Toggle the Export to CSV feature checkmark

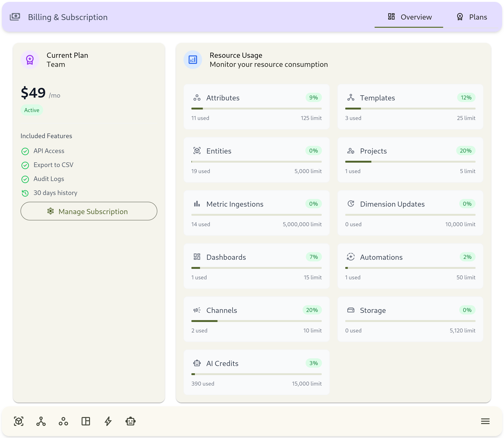point(25,165)
